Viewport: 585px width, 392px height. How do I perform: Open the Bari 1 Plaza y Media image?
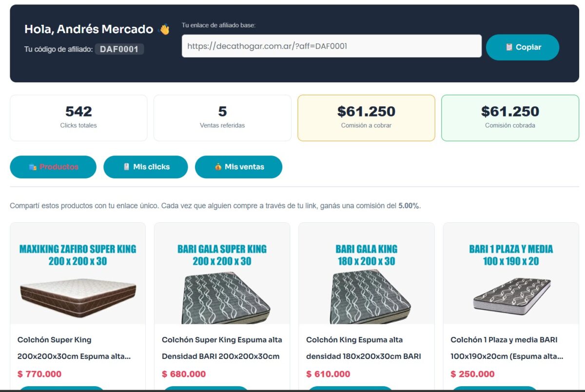511,274
